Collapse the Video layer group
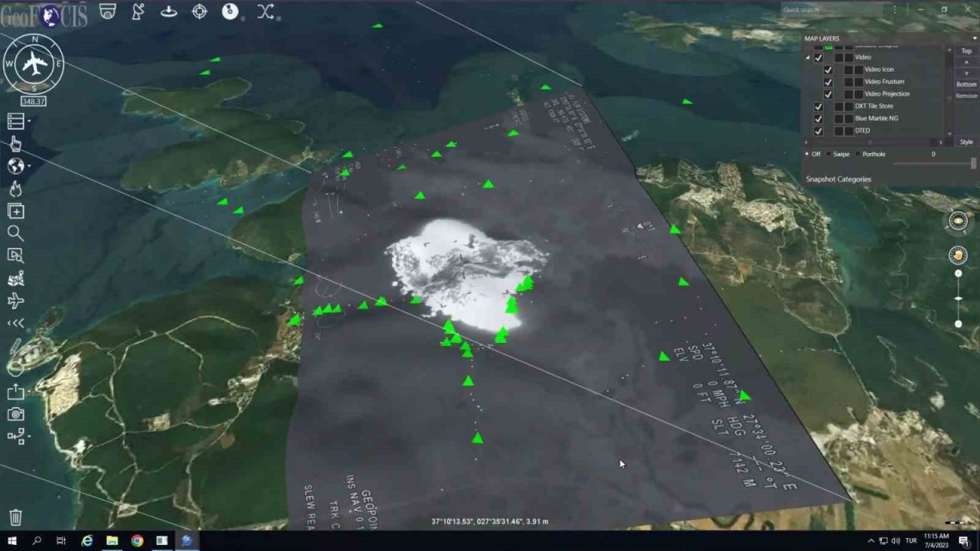 (x=807, y=57)
